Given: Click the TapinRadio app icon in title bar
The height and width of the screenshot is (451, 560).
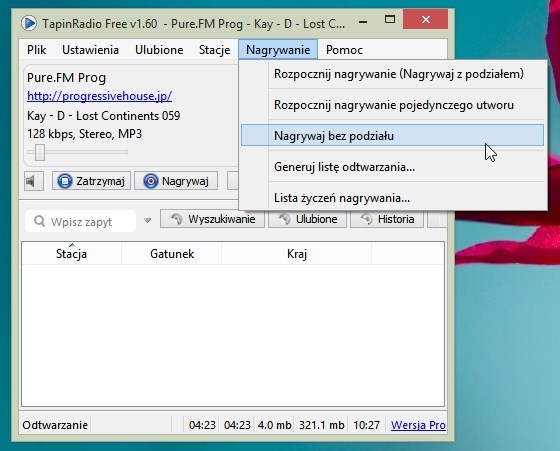Looking at the screenshot, I should click(x=29, y=23).
